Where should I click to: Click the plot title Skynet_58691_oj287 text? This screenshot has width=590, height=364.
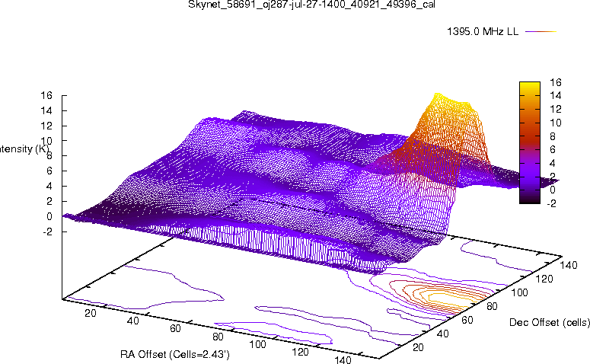(311, 4)
